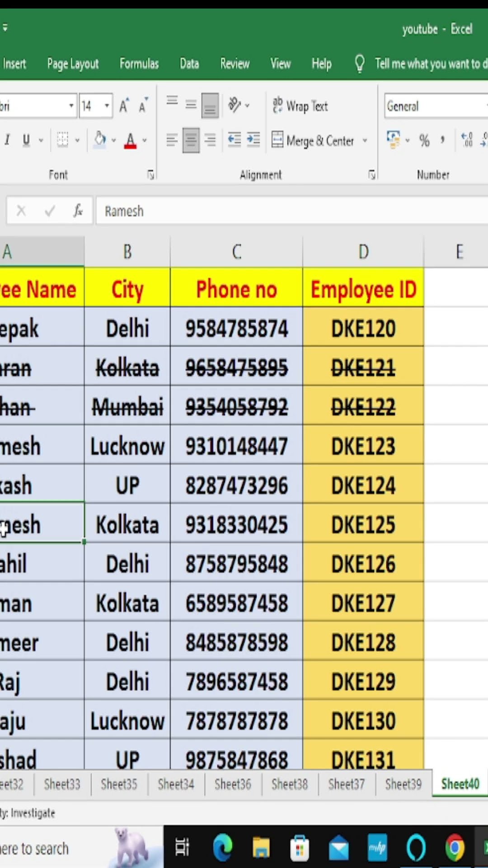This screenshot has height=868, width=488.
Task: Open the Insert ribbon tab
Action: [14, 64]
